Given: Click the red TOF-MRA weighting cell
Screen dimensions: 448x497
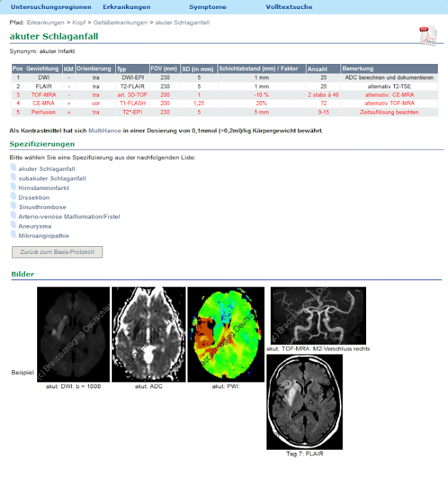Looking at the screenshot, I should (44, 95).
